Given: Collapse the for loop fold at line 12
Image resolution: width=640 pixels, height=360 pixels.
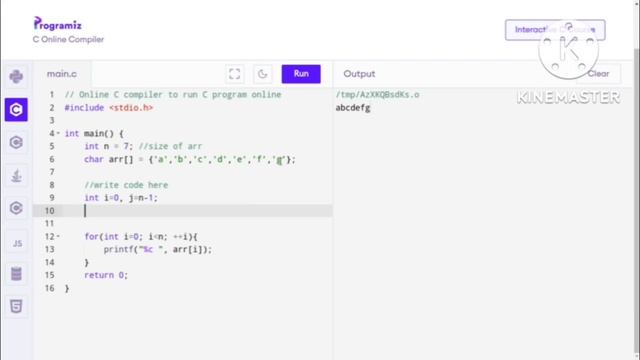Looking at the screenshot, I should [x=58, y=236].
